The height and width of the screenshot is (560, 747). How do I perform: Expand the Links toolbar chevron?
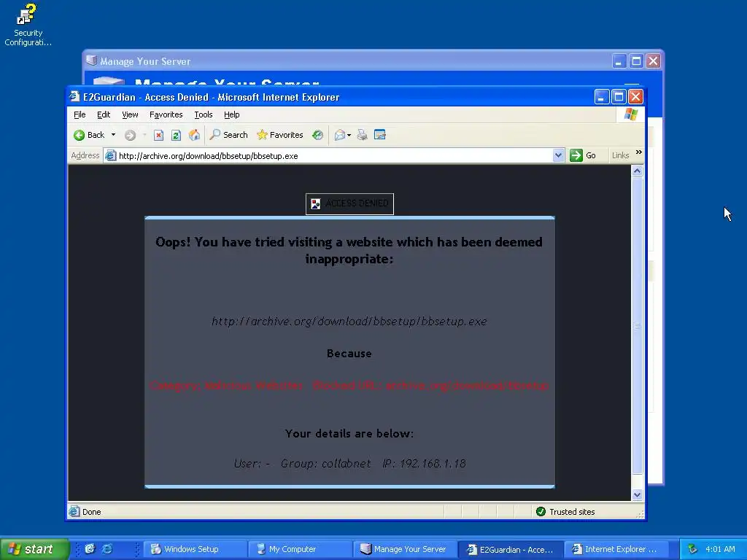point(639,152)
